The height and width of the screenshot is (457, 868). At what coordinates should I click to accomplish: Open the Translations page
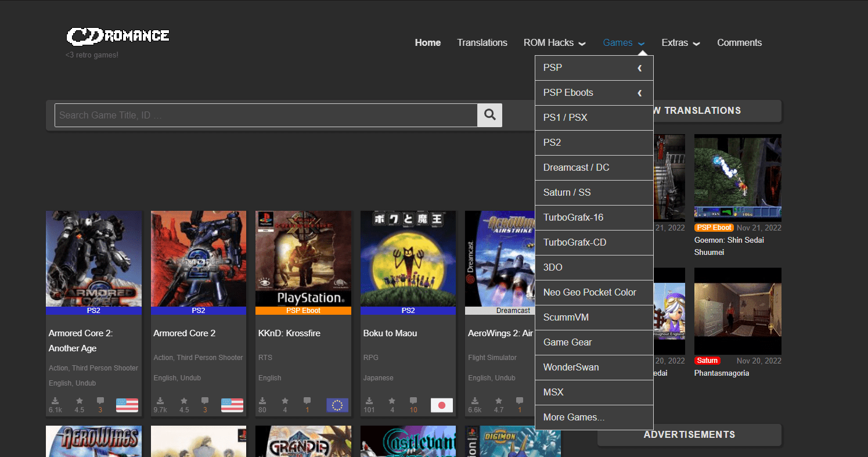coord(482,42)
